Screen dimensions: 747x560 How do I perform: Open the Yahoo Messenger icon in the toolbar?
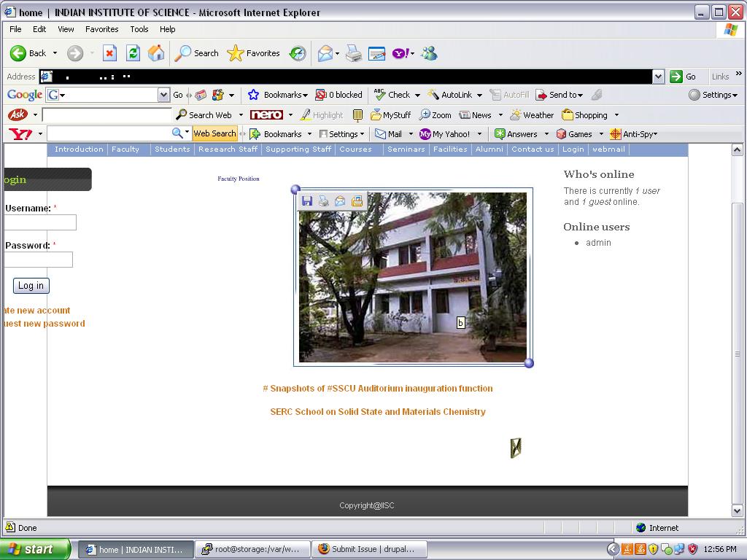pyautogui.click(x=429, y=52)
